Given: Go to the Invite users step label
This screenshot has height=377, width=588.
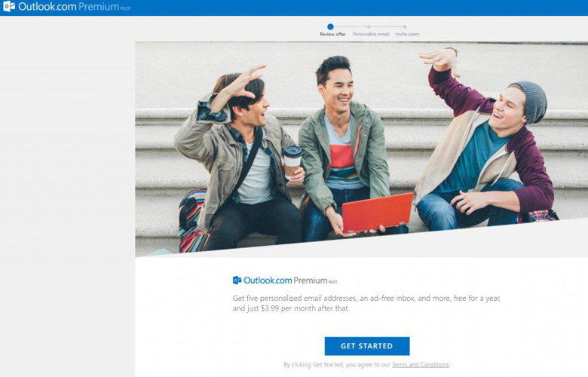Looking at the screenshot, I should click(x=408, y=35).
